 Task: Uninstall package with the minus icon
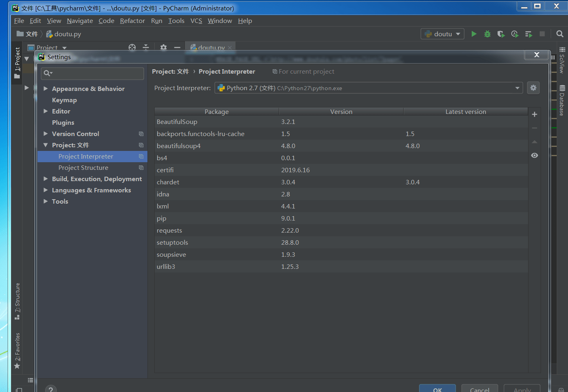coord(535,128)
